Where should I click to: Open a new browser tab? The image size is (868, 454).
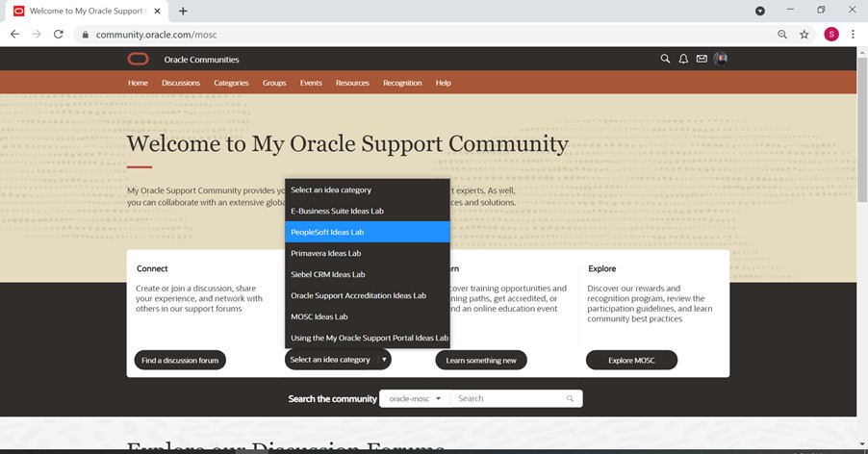click(183, 11)
